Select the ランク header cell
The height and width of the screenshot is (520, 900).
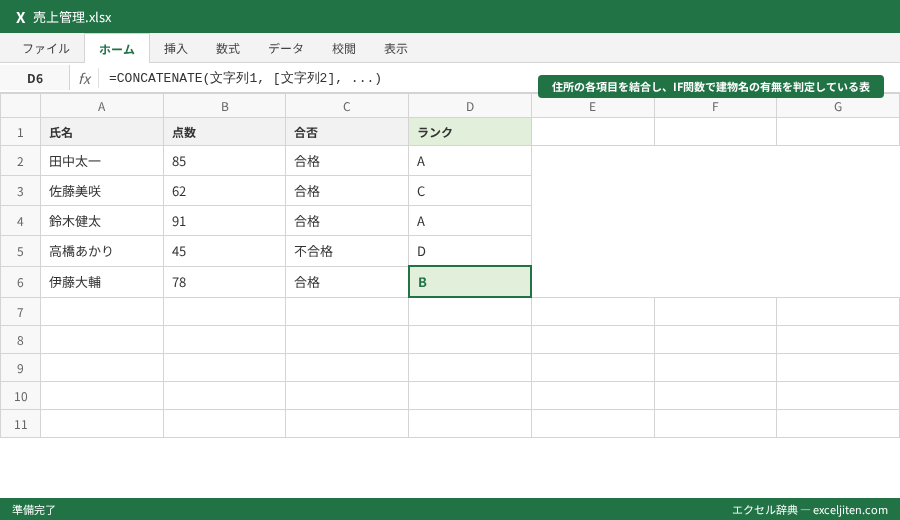[470, 132]
